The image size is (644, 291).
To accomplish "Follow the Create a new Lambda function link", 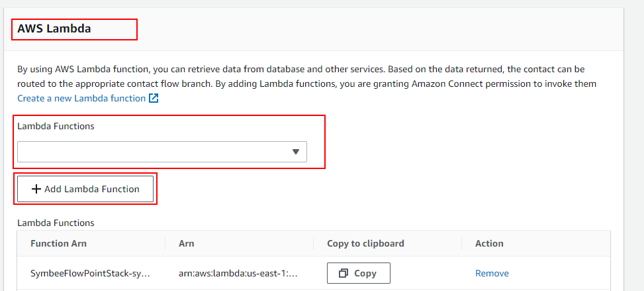I will (81, 98).
